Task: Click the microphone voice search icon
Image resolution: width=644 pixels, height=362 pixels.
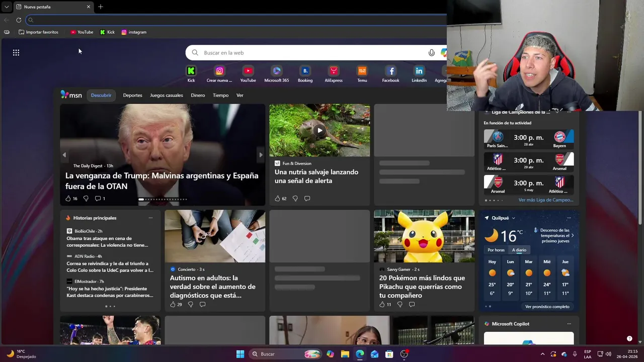Action: click(431, 53)
